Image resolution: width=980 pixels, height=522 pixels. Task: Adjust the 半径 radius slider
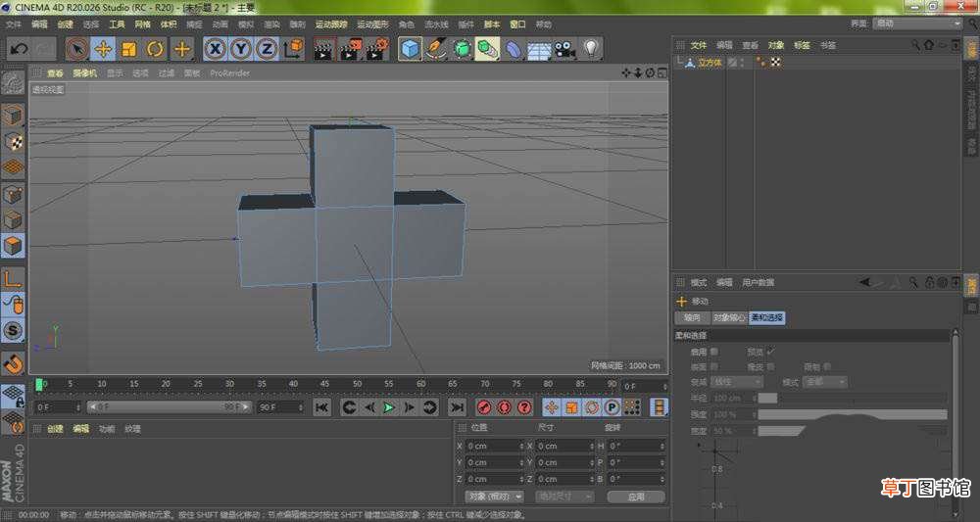coord(853,398)
